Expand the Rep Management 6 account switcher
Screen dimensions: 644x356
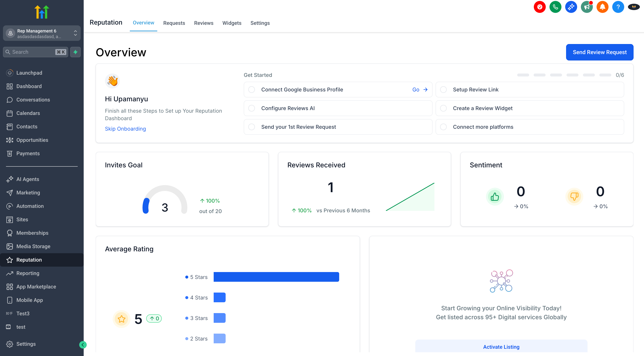coord(41,33)
